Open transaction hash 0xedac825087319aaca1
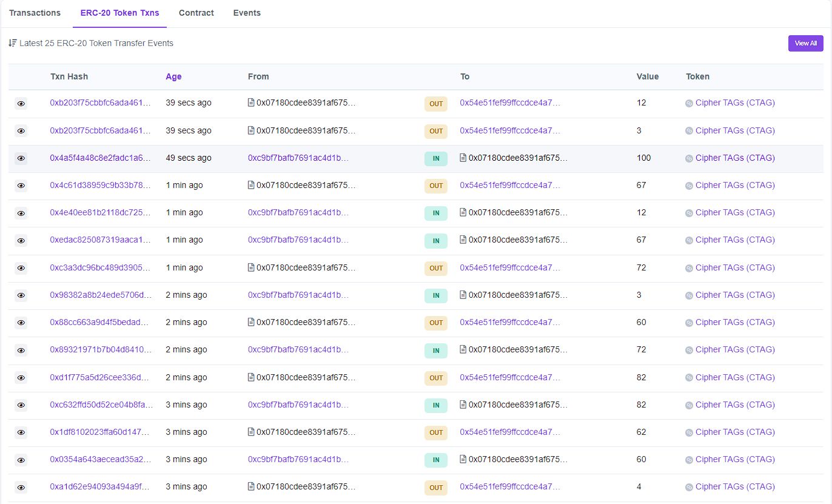The image size is (832, 504). point(100,240)
